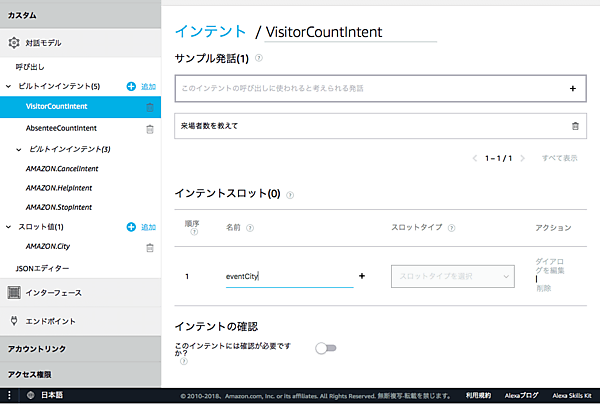This screenshot has height=418, width=600.
Task: Click the plus icon to add sample utterance
Action: pyautogui.click(x=573, y=88)
